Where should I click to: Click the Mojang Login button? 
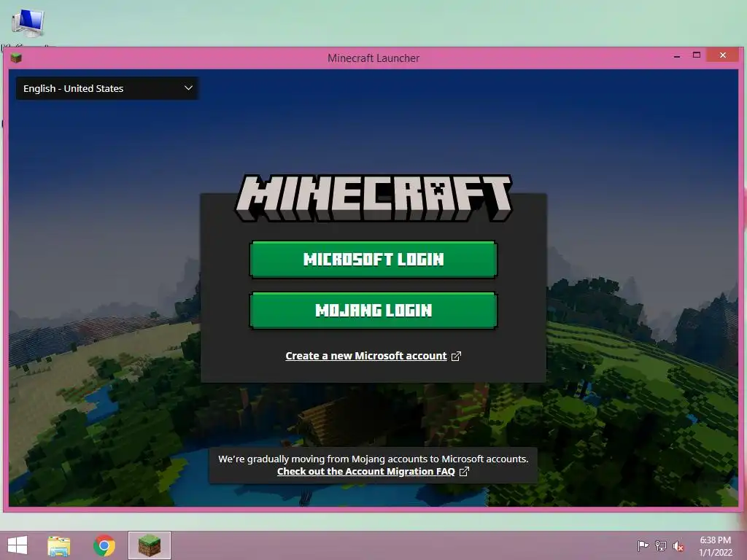[373, 311]
